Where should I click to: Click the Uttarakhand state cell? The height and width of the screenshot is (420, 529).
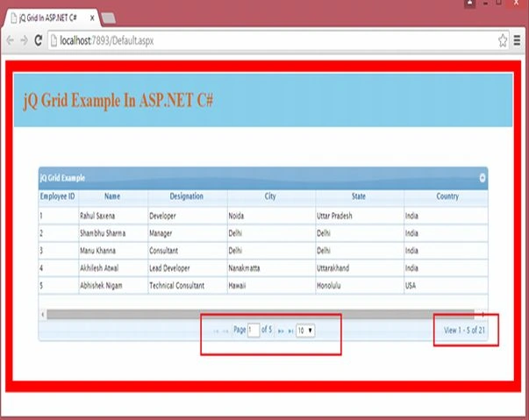360,268
